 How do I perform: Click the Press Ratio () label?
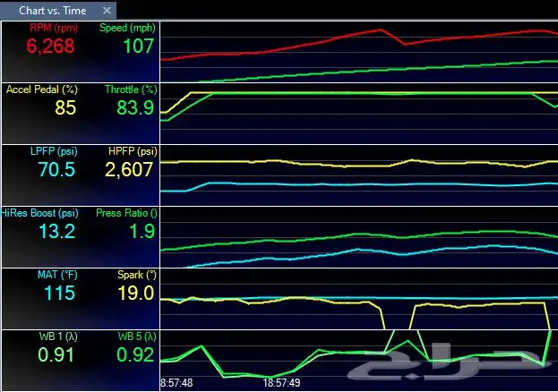pos(126,213)
